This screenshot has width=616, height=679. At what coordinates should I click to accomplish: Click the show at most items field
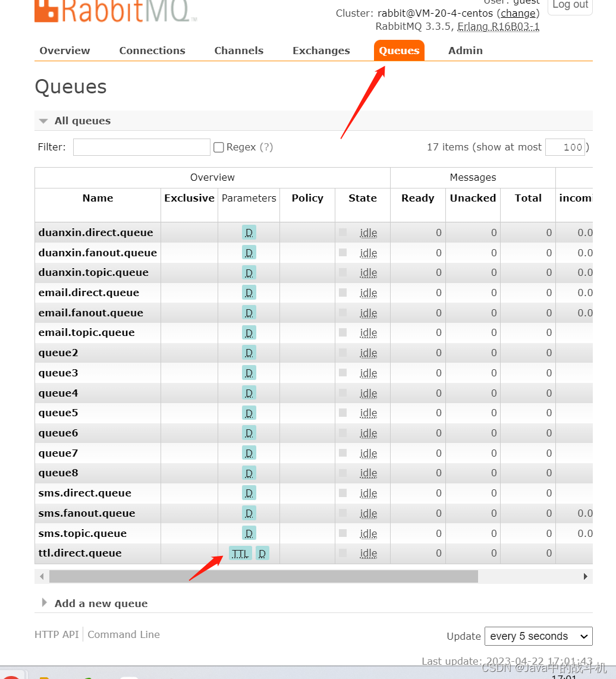pyautogui.click(x=565, y=147)
